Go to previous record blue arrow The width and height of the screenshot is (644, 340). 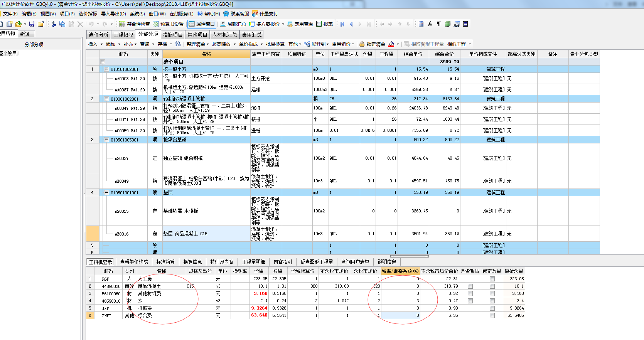pyautogui.click(x=351, y=24)
